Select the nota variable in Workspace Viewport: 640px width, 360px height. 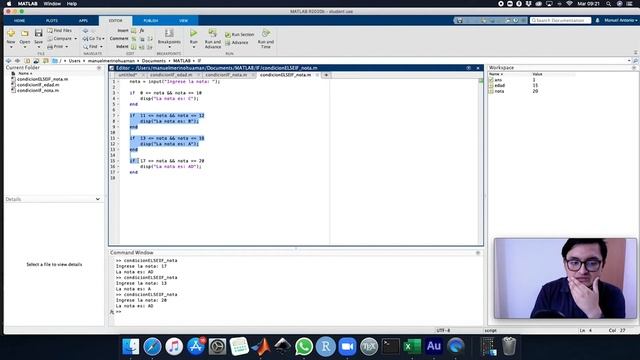499,91
